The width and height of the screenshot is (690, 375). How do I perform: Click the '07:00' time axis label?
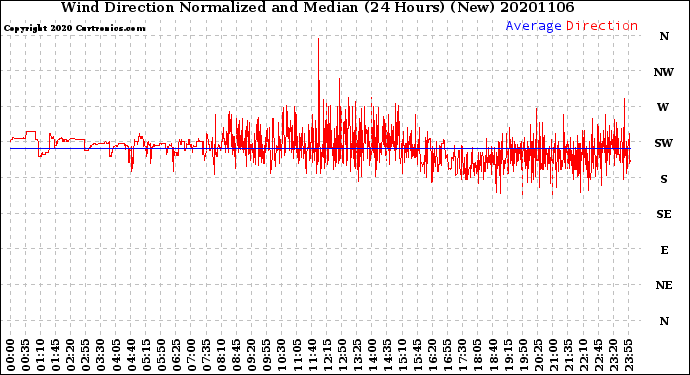coord(191,355)
